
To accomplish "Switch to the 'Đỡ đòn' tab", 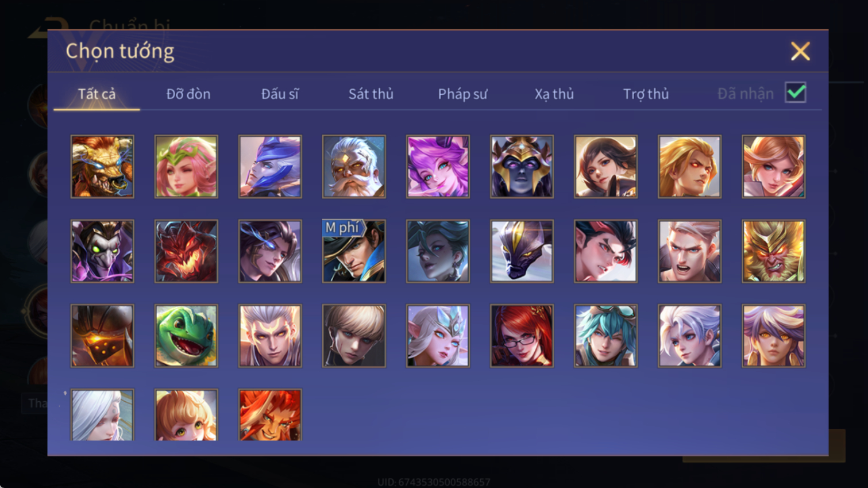I will 188,94.
